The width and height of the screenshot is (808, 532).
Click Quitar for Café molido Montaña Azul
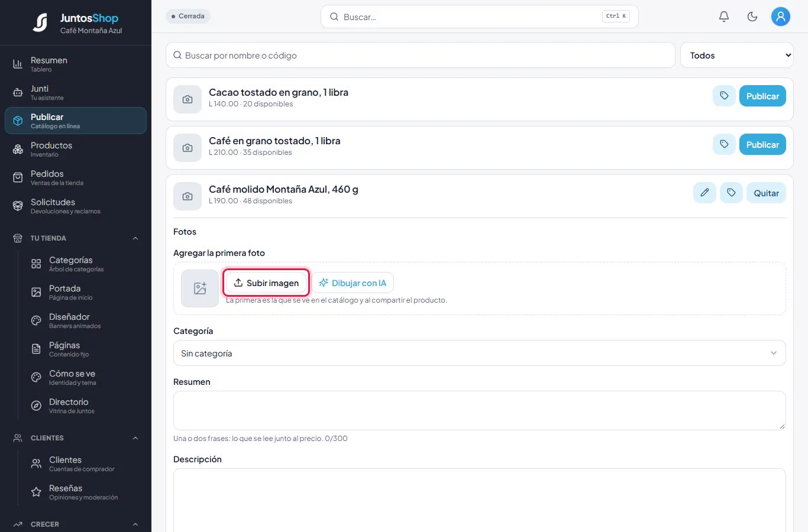[x=766, y=193]
